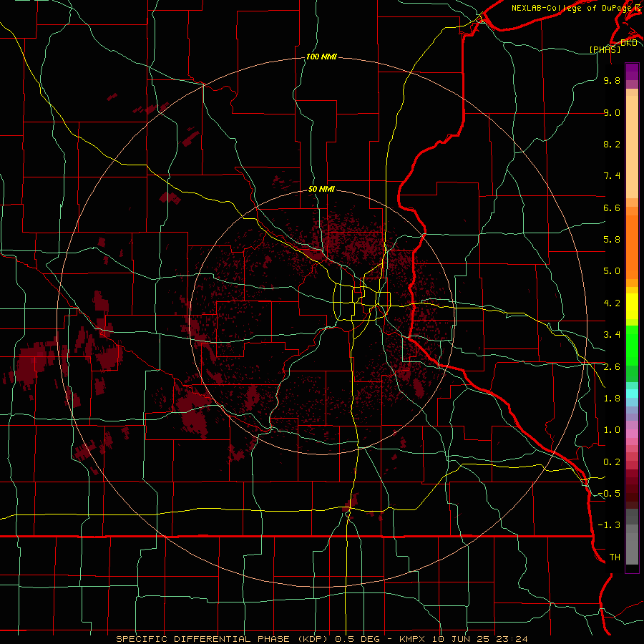The width and height of the screenshot is (644, 644).
Task: Click the -1.3 scale label
Action: click(609, 525)
